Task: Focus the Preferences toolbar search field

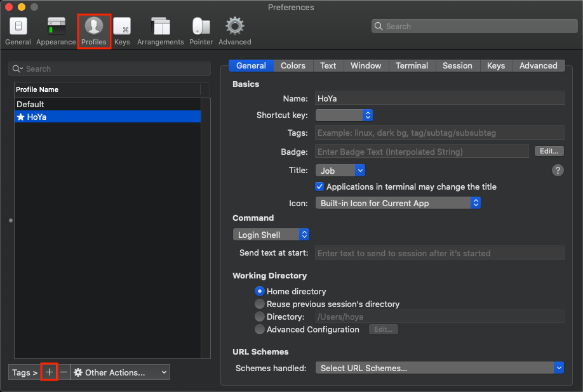Action: [x=474, y=26]
